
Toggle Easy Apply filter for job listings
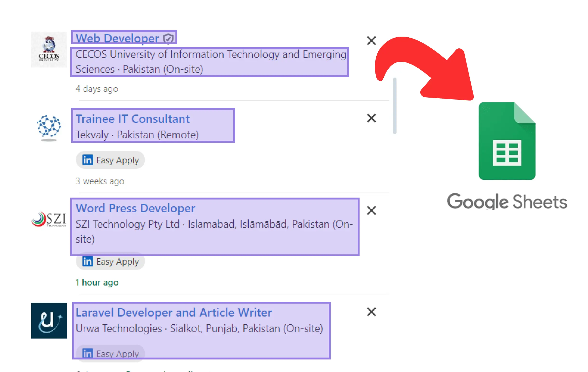coord(109,160)
